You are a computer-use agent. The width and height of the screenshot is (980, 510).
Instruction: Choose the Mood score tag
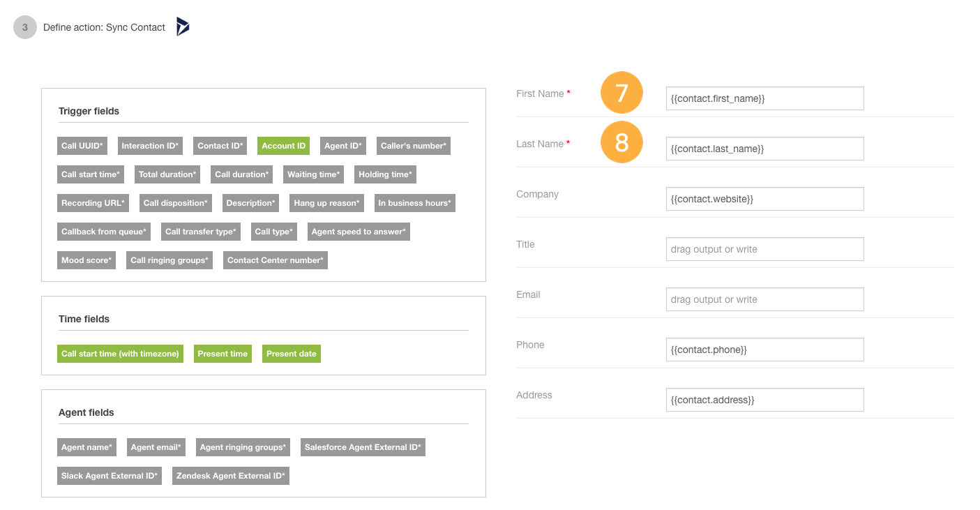click(x=86, y=260)
